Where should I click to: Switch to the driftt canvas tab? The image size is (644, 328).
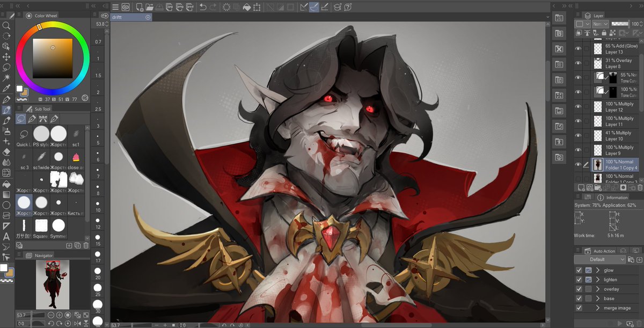pyautogui.click(x=131, y=17)
